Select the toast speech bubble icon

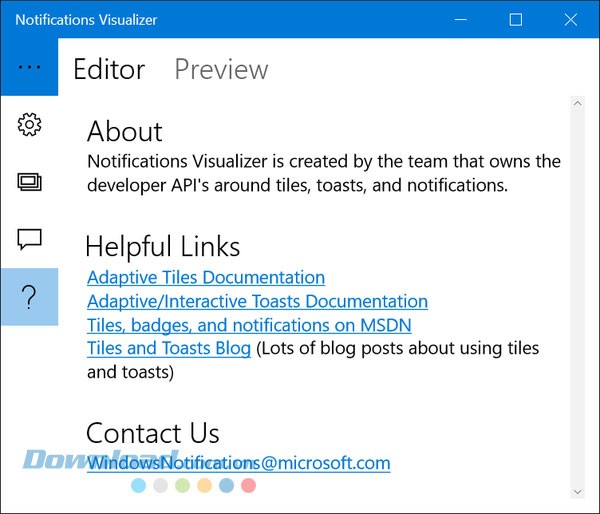29,239
